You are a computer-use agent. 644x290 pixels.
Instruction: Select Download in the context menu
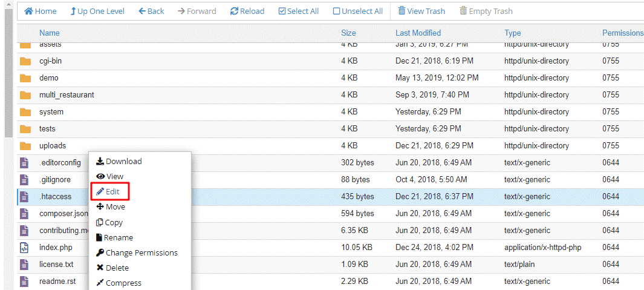pyautogui.click(x=119, y=161)
